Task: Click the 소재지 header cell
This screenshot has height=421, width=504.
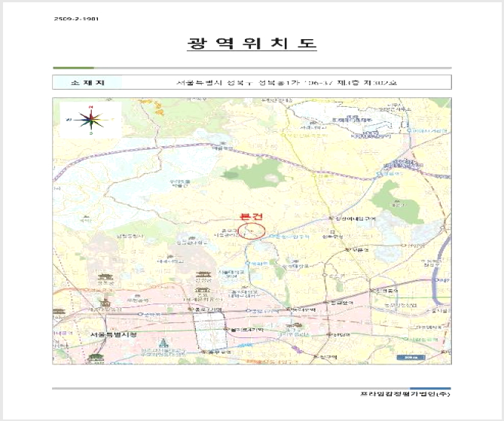Action: [87, 82]
